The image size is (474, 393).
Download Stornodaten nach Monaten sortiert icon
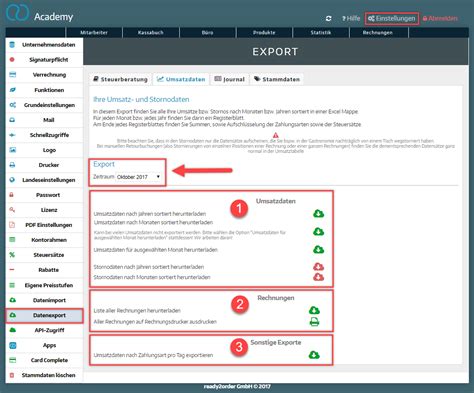point(318,277)
